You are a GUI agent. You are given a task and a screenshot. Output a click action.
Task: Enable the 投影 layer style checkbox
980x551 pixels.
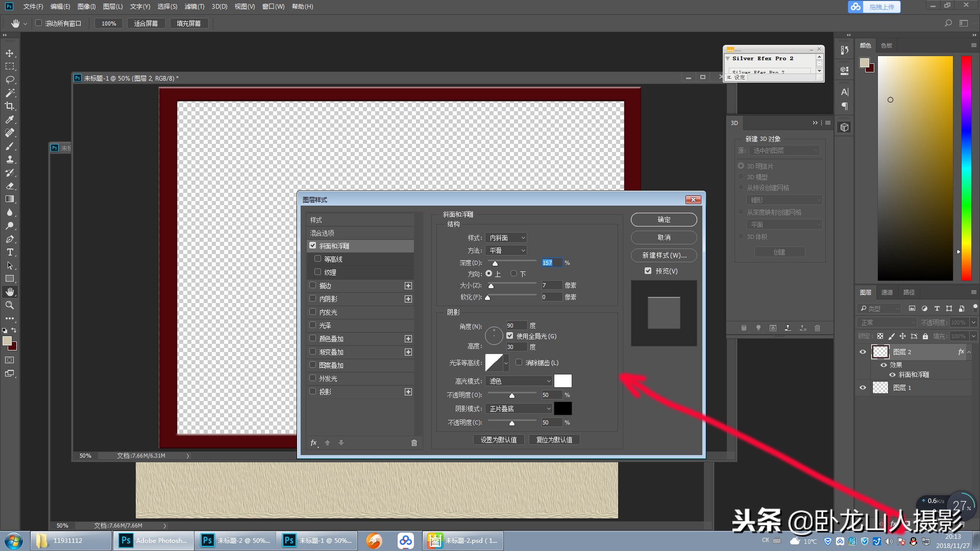click(x=313, y=391)
